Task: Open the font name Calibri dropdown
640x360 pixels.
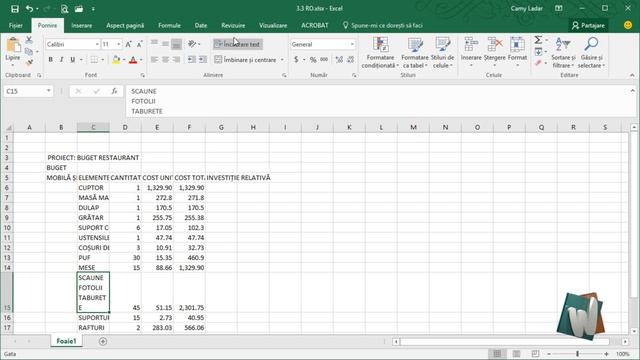Action: [x=97, y=44]
